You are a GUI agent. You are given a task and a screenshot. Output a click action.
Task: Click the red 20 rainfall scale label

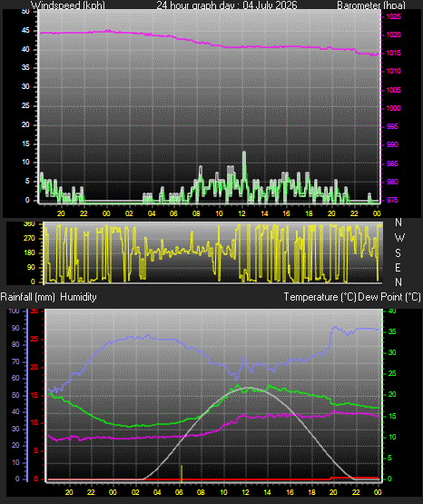[x=34, y=368]
